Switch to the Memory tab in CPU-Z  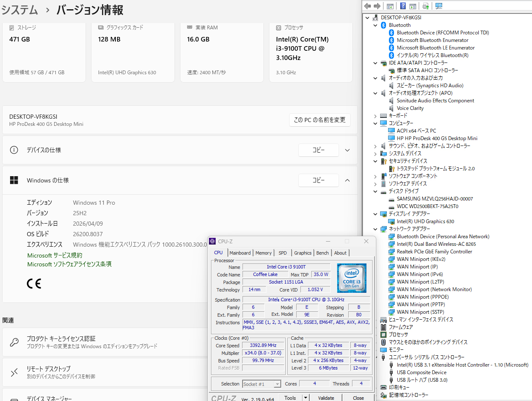click(x=263, y=253)
